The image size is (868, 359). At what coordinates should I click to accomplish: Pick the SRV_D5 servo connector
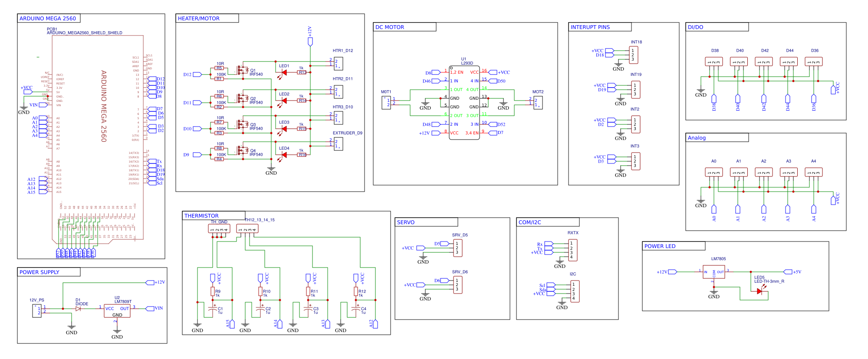click(x=458, y=248)
